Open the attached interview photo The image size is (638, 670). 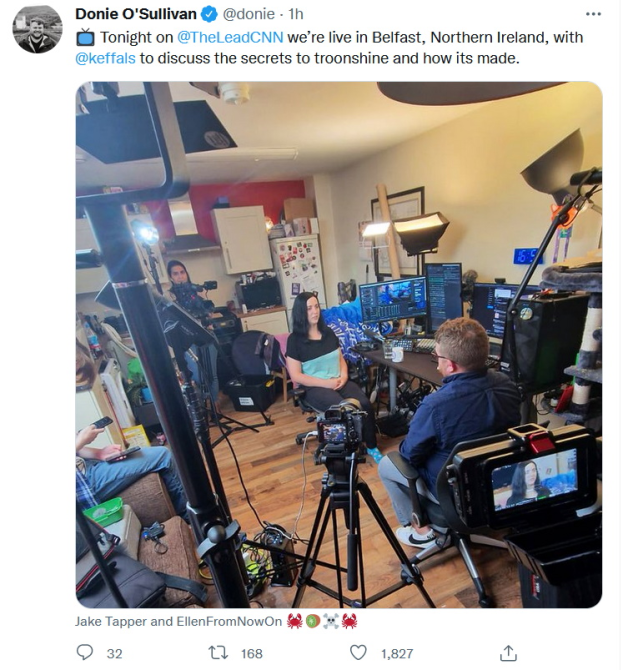[x=339, y=344]
